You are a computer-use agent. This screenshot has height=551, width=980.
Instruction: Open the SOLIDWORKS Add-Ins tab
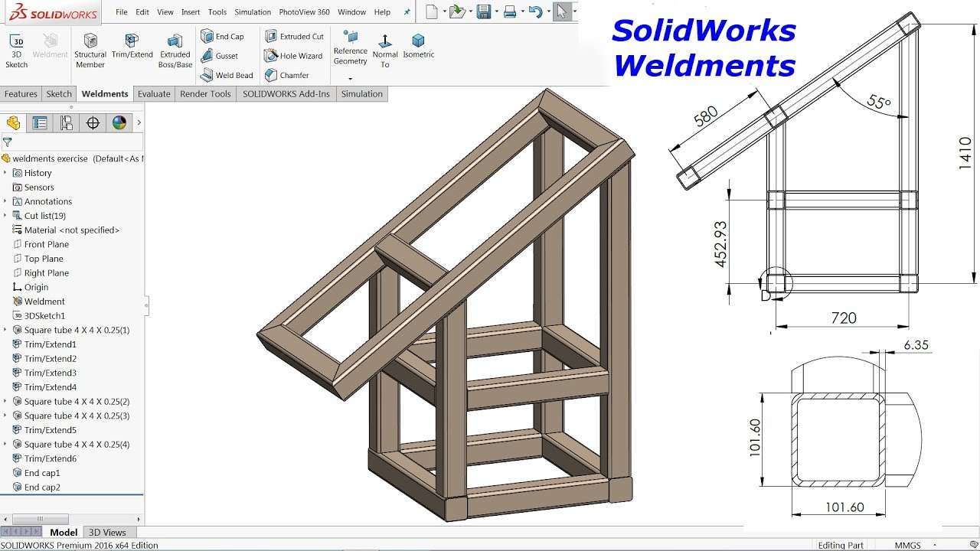tap(286, 94)
